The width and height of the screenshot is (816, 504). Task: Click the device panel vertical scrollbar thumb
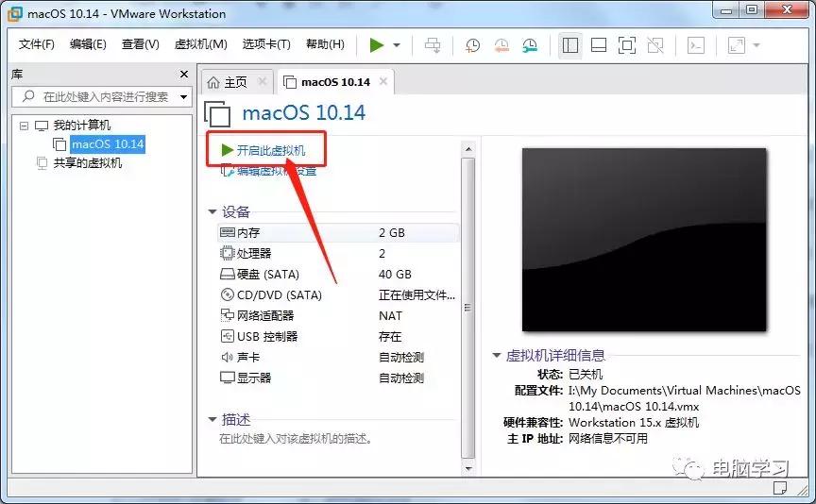coord(468,308)
